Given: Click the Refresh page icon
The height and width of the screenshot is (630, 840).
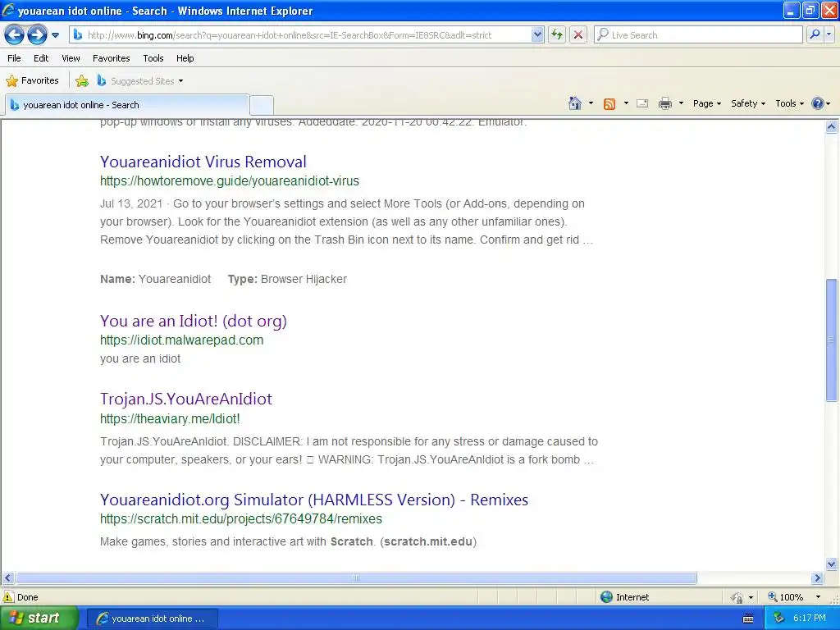Looking at the screenshot, I should pos(557,35).
